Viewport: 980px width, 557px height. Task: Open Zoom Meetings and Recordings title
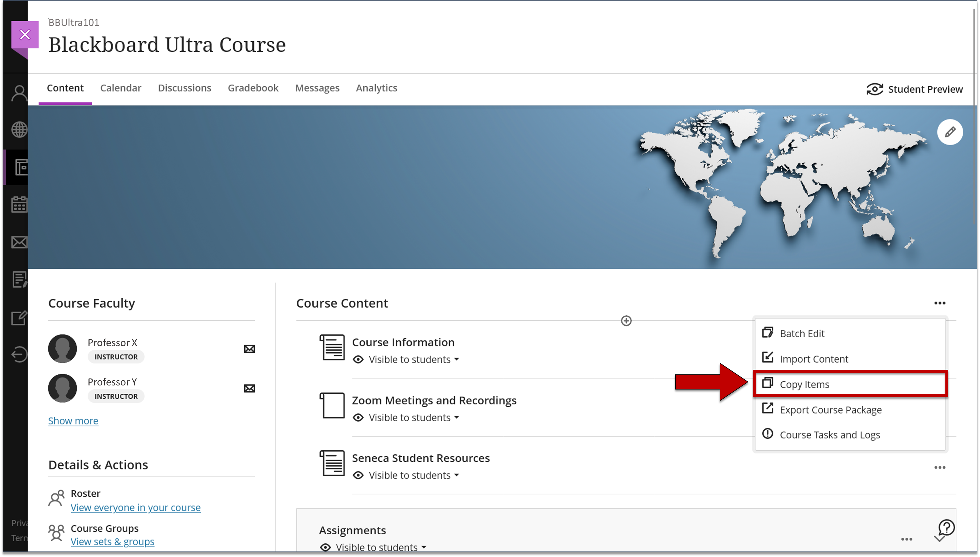click(434, 401)
